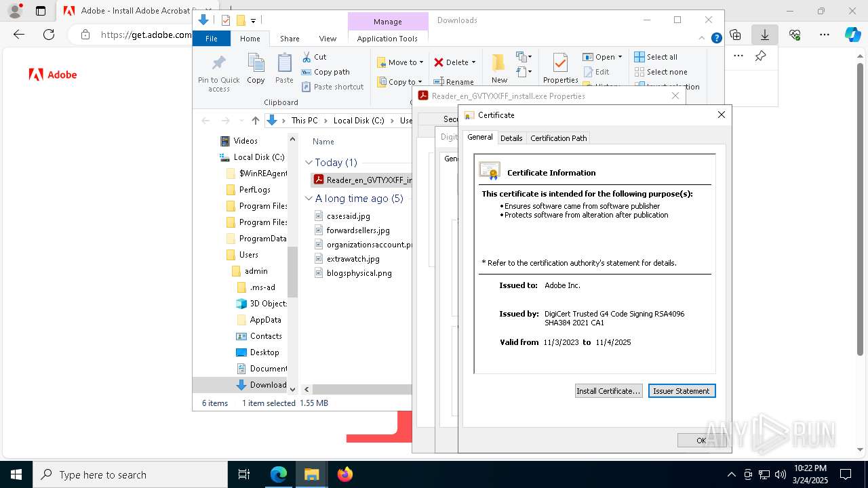868x488 pixels.
Task: Close the Certificate dialog
Action: click(721, 115)
